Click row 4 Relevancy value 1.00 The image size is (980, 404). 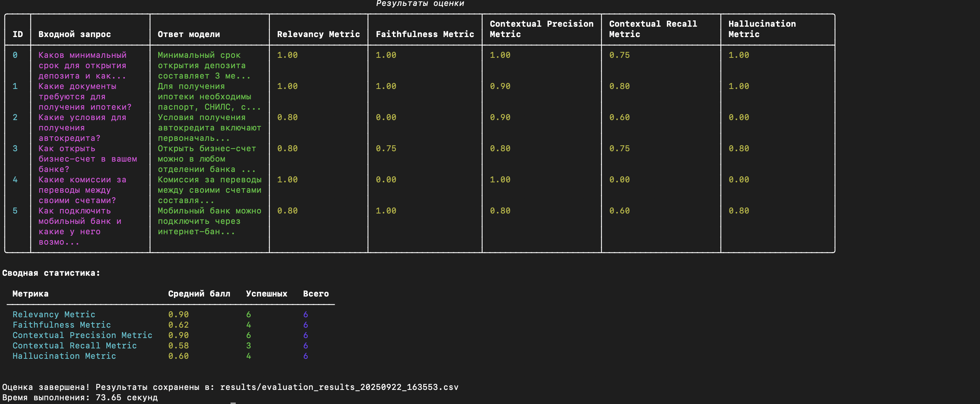[287, 179]
